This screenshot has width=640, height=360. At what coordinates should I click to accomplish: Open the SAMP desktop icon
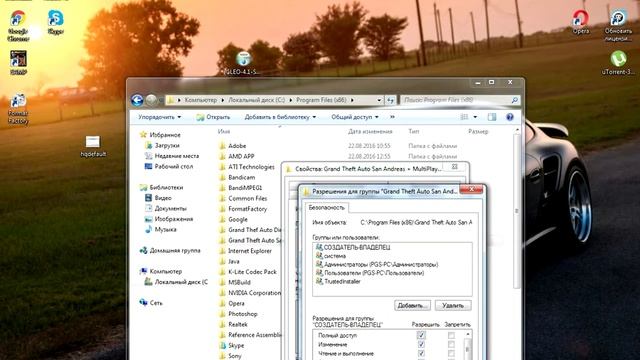click(18, 62)
